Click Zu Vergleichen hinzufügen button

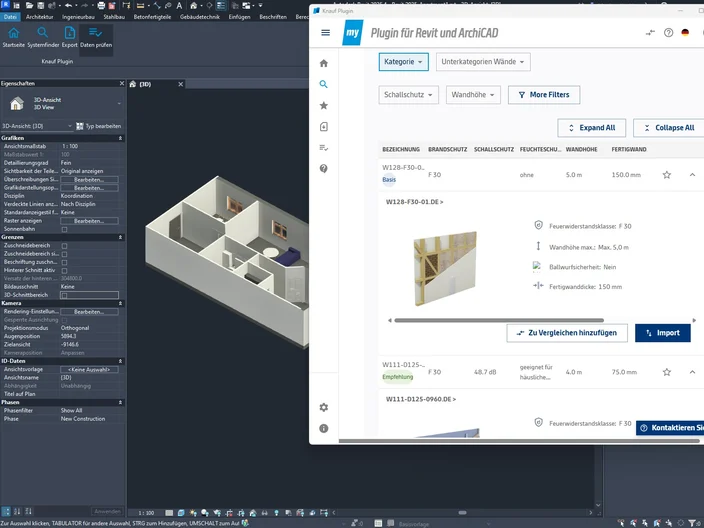point(567,333)
